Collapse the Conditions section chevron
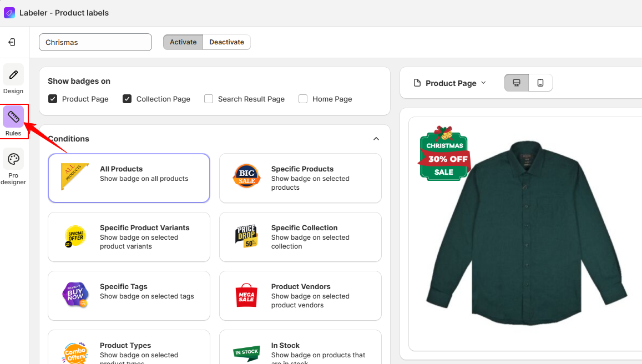The width and height of the screenshot is (642, 364). pyautogui.click(x=376, y=139)
